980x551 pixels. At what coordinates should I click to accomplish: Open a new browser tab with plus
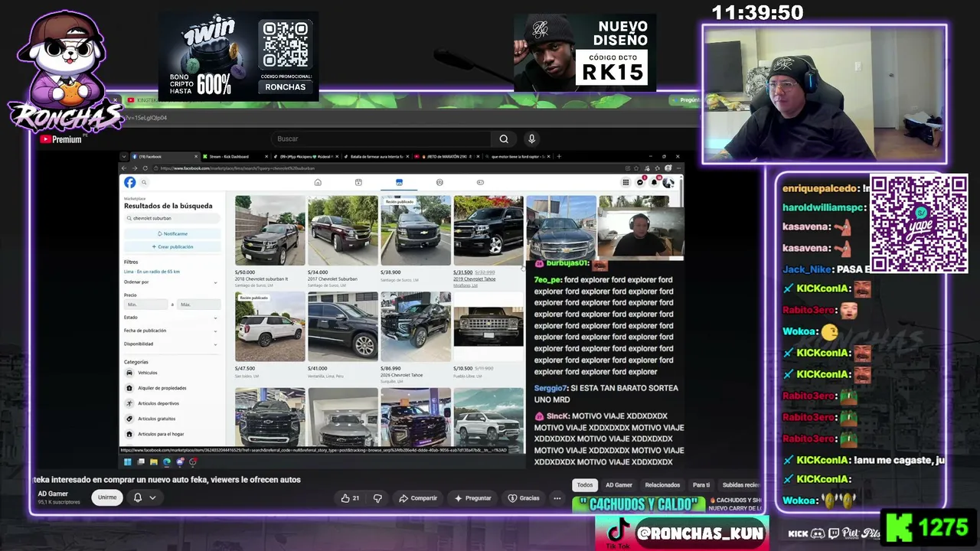point(559,156)
